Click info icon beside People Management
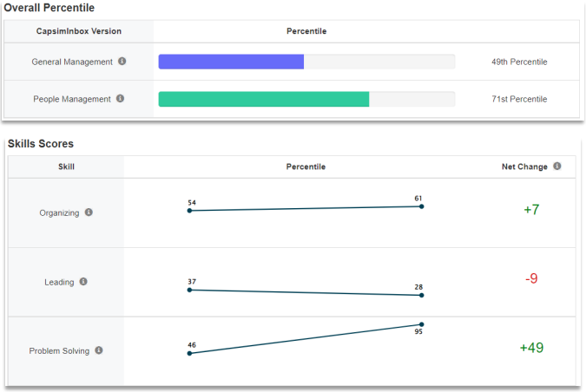The image size is (586, 392). click(x=120, y=99)
